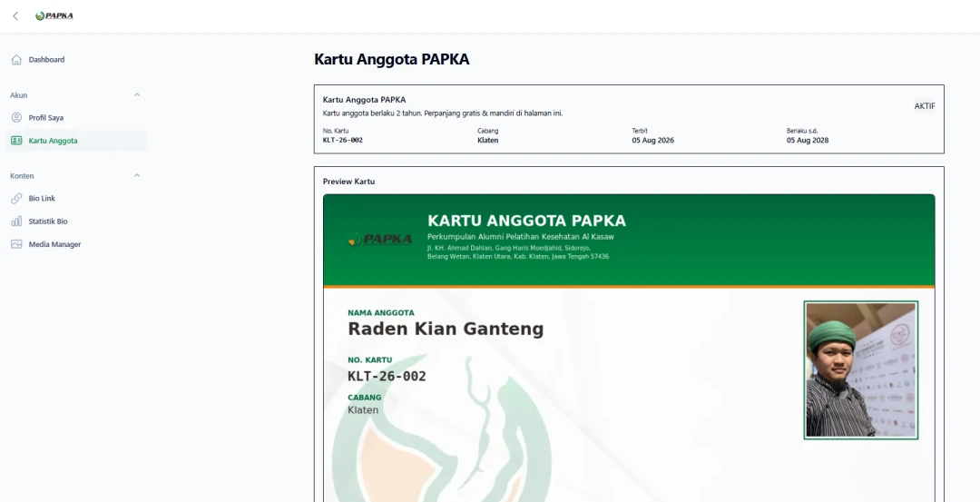Click the PAPKA logo in top bar

tap(54, 15)
